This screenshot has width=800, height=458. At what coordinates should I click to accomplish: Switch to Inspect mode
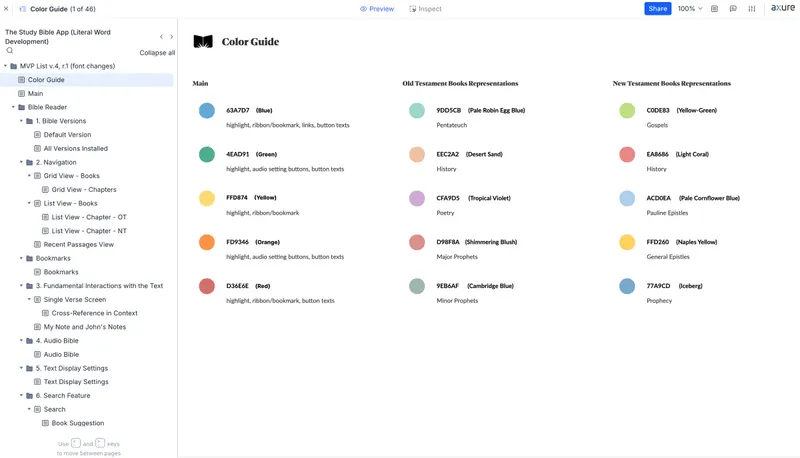426,9
